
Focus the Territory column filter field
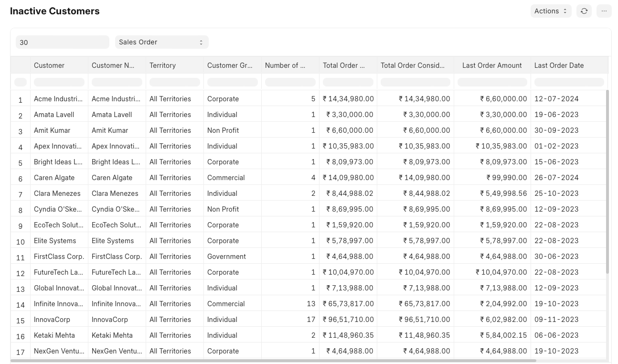[x=175, y=82]
